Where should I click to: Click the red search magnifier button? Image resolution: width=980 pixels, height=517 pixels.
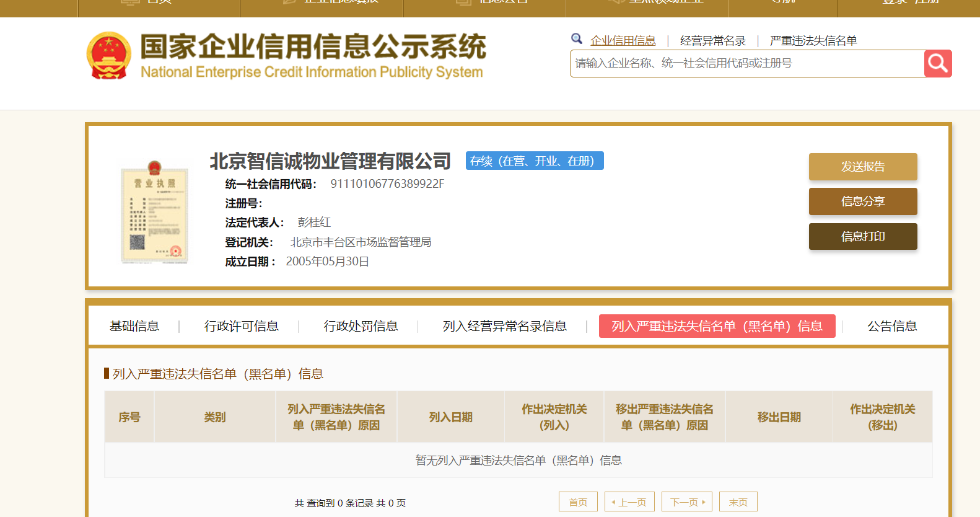point(938,63)
